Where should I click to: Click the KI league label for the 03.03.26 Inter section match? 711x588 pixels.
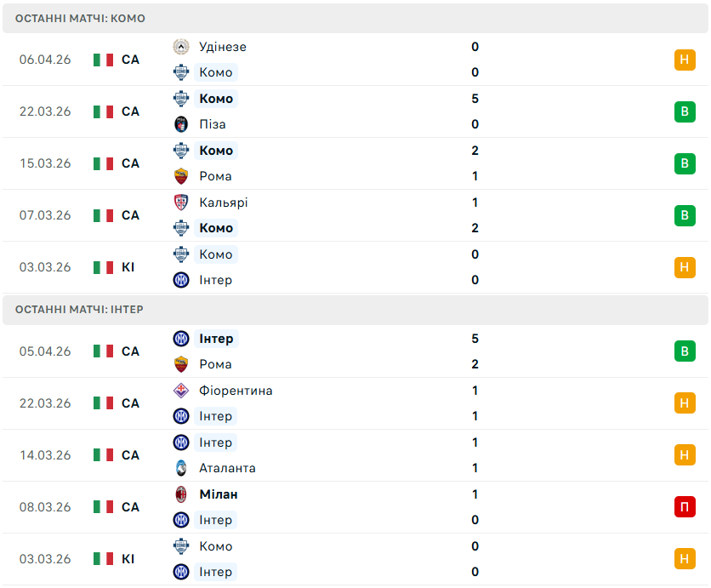[128, 559]
